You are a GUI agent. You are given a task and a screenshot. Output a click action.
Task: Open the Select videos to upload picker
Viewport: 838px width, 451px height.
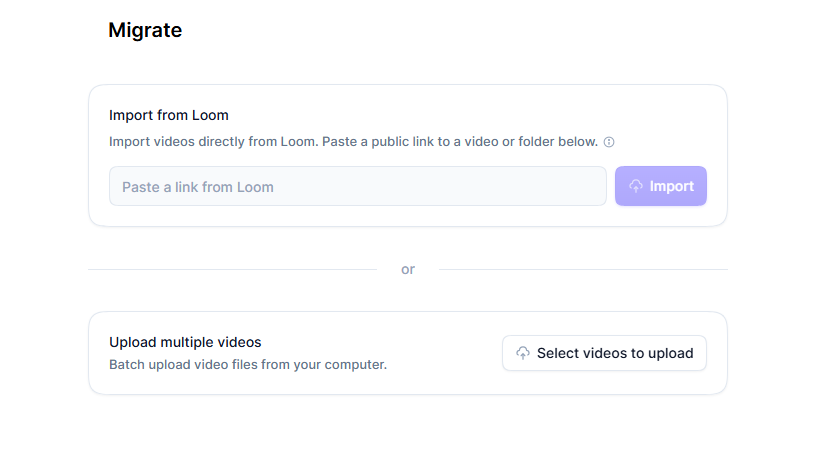(x=604, y=353)
